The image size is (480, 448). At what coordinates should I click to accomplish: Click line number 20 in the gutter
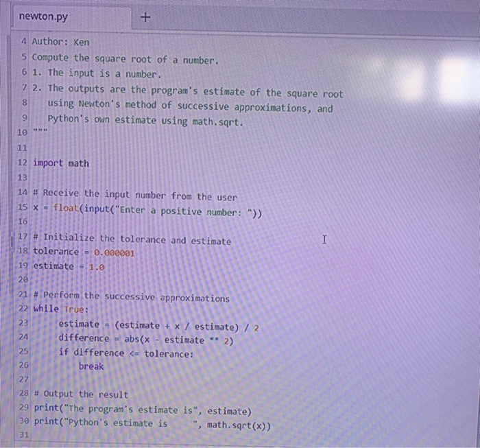(x=23, y=279)
